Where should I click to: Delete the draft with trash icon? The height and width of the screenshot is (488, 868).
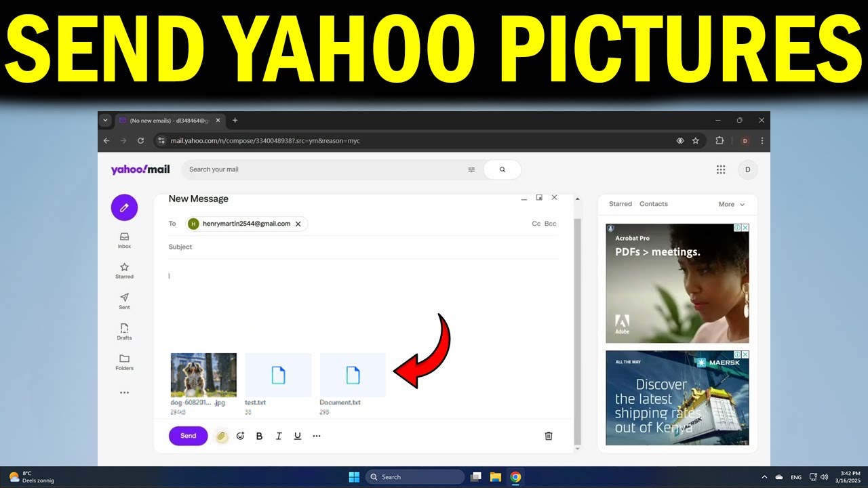point(549,436)
